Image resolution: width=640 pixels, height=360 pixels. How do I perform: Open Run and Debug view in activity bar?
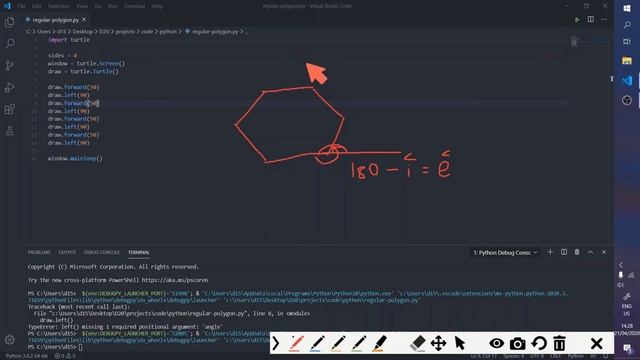click(x=9, y=87)
